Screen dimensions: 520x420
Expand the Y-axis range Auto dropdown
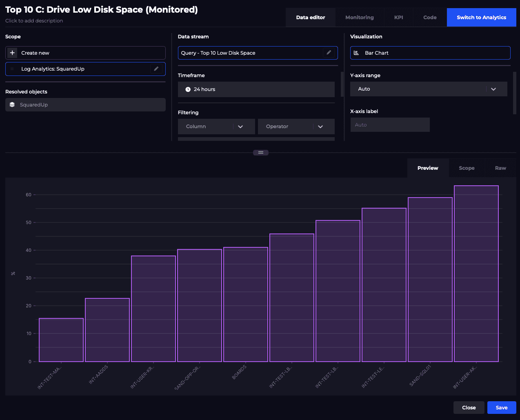pyautogui.click(x=428, y=89)
